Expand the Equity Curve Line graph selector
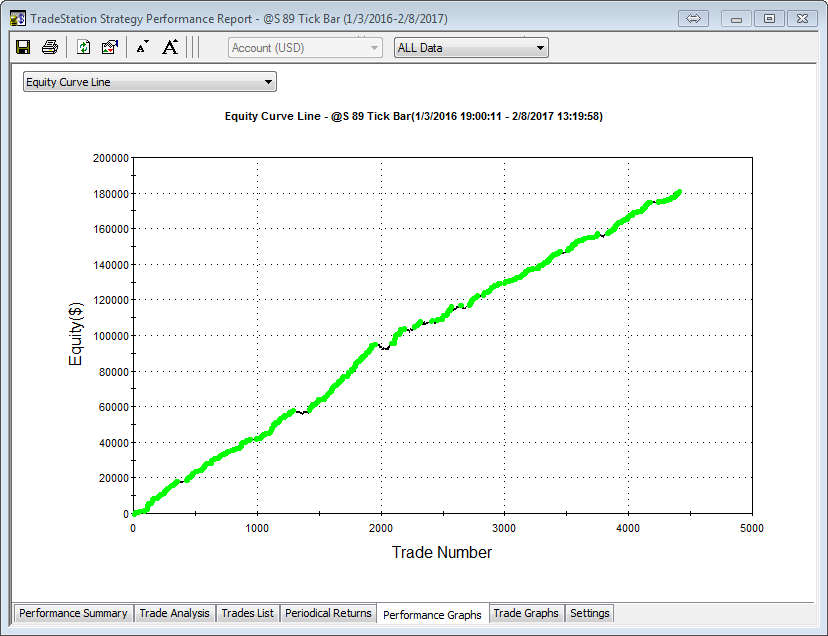Image resolution: width=828 pixels, height=636 pixels. (150, 82)
